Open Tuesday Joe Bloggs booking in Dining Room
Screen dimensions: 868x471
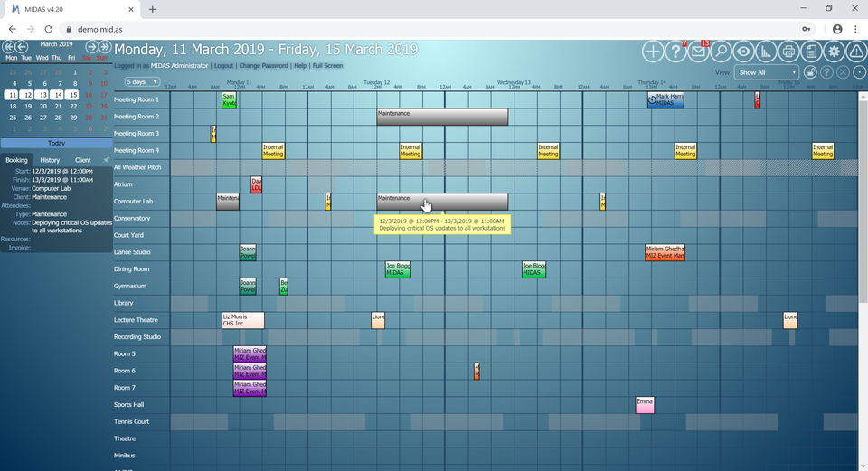point(398,269)
